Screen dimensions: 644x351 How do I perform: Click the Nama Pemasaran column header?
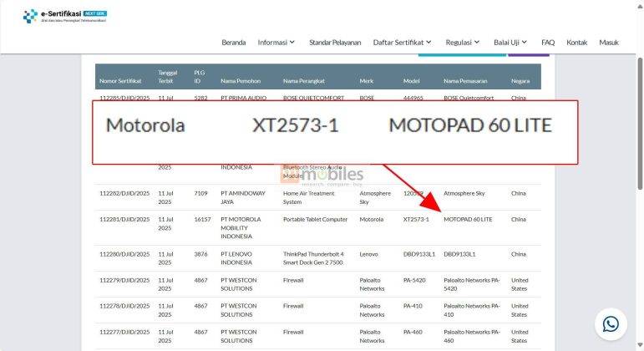465,81
